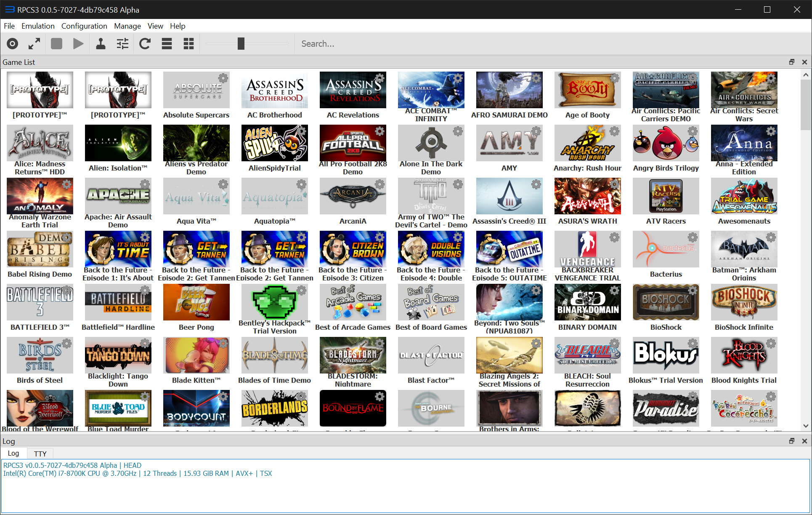This screenshot has width=812, height=515.
Task: Select the Birds of Steel game icon
Action: [x=40, y=355]
